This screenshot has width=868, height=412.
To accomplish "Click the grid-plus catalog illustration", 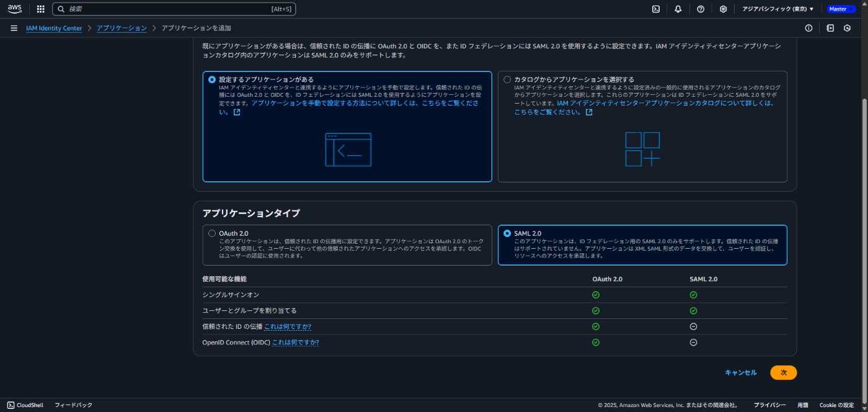I will pyautogui.click(x=642, y=150).
